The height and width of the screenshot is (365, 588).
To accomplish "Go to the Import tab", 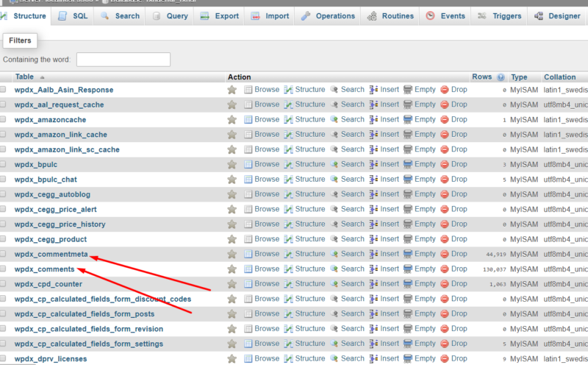I will click(270, 16).
